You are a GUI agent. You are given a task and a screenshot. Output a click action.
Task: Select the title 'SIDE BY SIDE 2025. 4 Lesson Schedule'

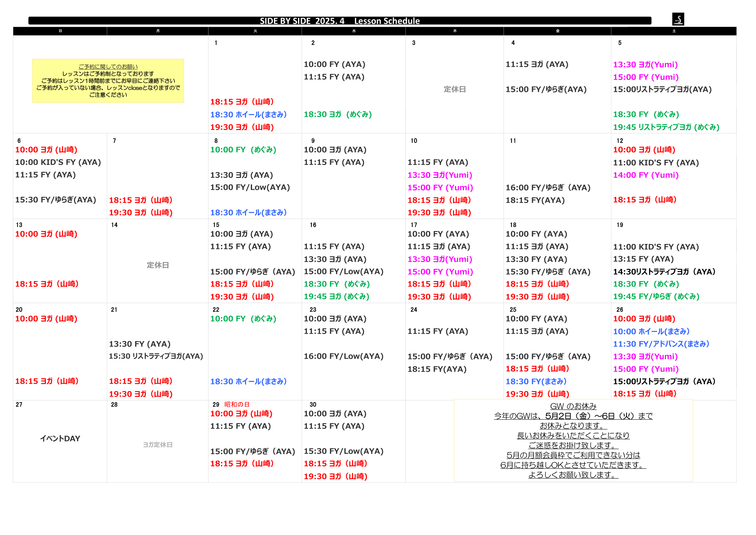pyautogui.click(x=340, y=21)
